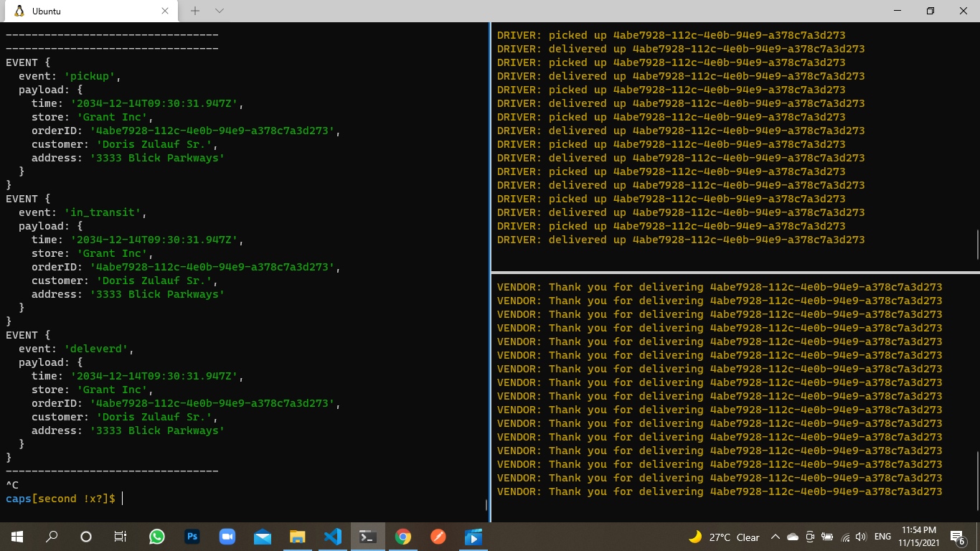Click the OneDrive cloud tray icon
The height and width of the screenshot is (551, 980).
coord(793,537)
